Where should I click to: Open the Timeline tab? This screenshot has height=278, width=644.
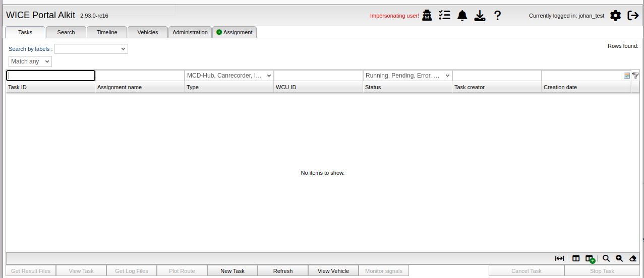pyautogui.click(x=107, y=32)
